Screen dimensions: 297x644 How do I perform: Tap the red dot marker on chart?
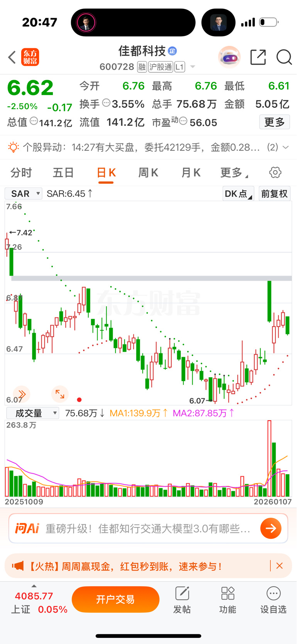pos(79,400)
